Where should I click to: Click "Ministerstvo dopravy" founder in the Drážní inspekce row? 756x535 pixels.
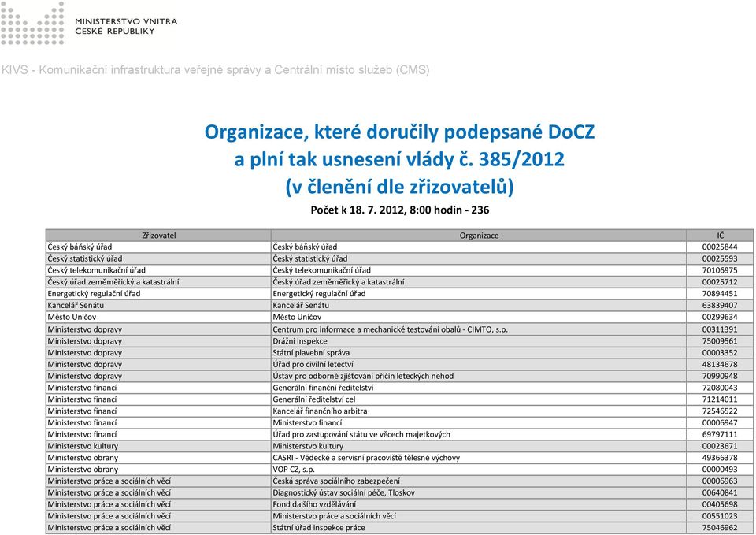(x=85, y=341)
